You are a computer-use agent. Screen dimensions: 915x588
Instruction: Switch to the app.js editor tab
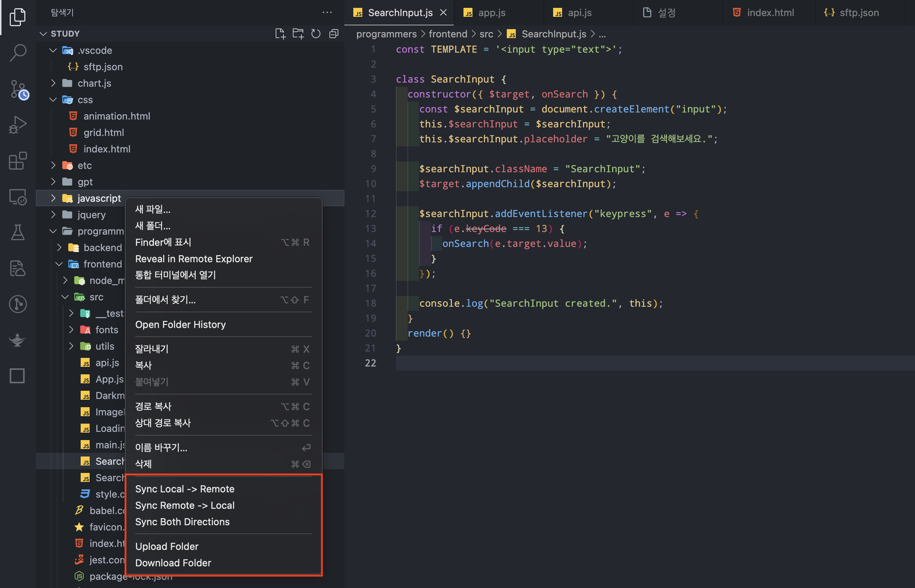click(491, 13)
